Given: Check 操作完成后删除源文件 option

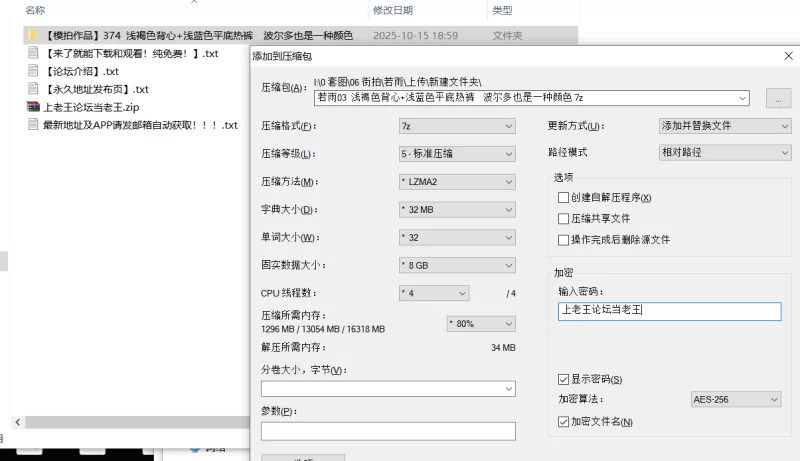Looking at the screenshot, I should click(563, 240).
